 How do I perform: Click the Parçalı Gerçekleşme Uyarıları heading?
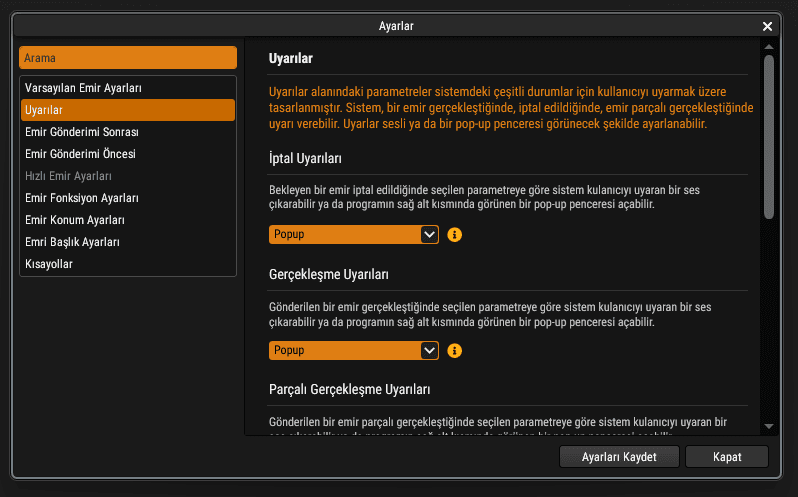[350, 389]
